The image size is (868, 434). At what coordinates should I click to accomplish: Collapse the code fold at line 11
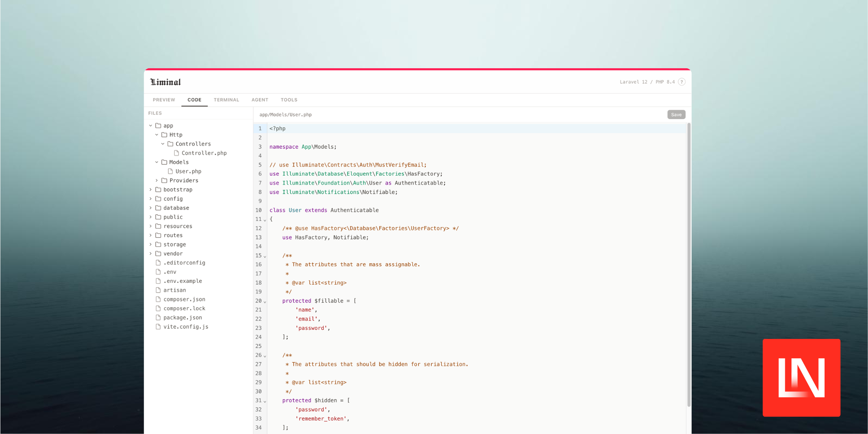[265, 220]
